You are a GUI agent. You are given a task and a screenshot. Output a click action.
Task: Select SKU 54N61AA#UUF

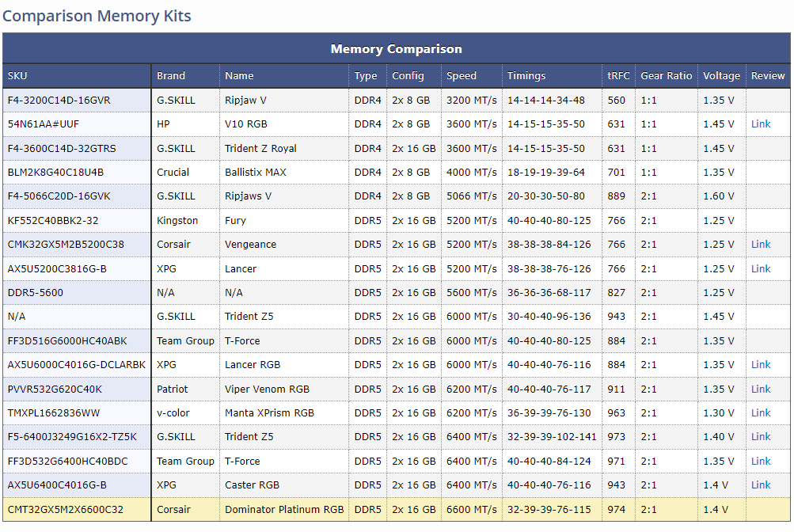click(x=43, y=124)
